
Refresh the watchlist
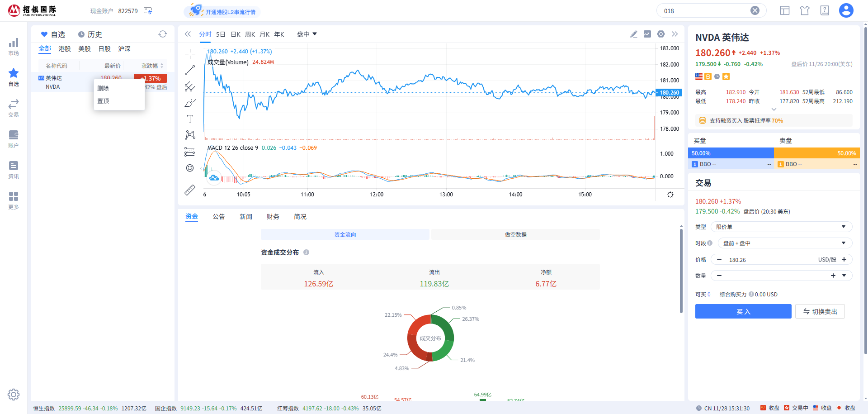(163, 34)
